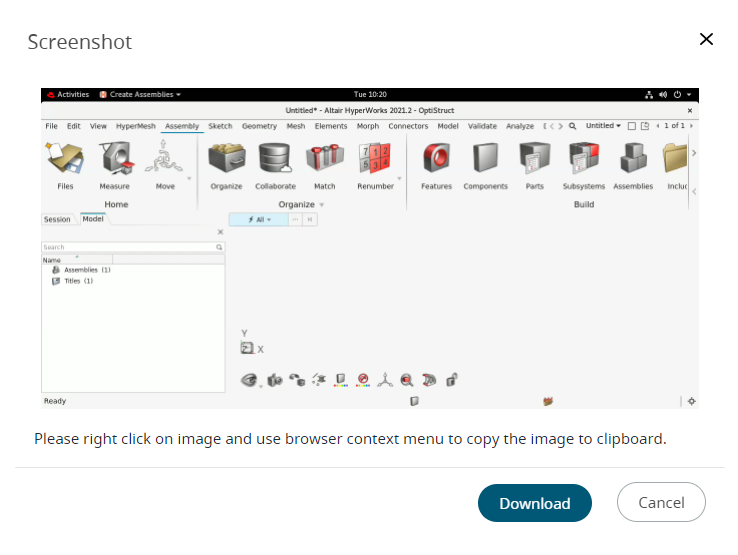Click the network icon in the top bar

click(649, 95)
